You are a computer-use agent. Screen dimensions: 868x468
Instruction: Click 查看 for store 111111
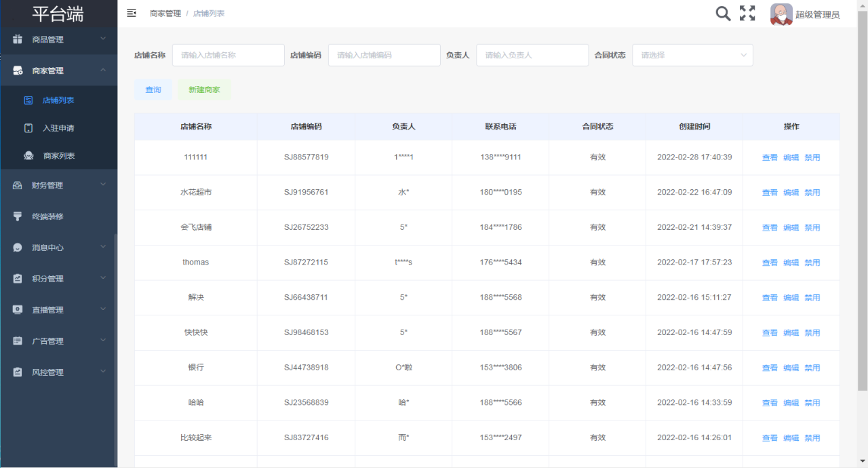[770, 157]
